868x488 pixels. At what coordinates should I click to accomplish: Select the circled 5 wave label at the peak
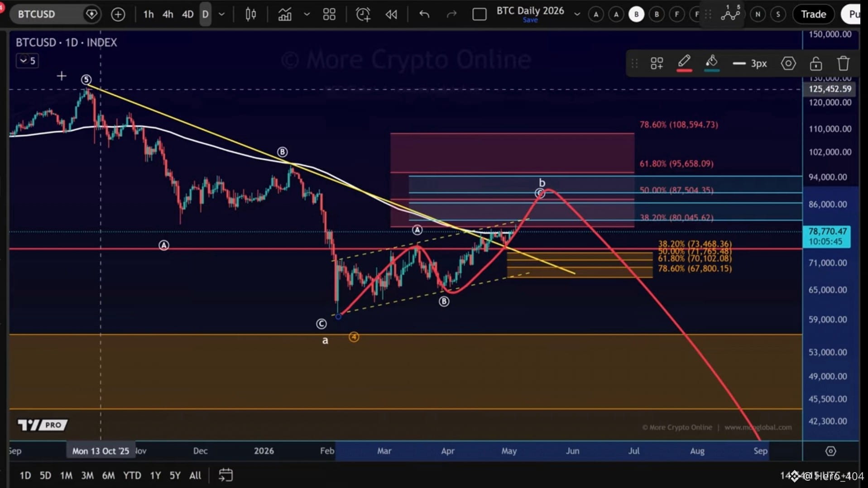(x=86, y=80)
